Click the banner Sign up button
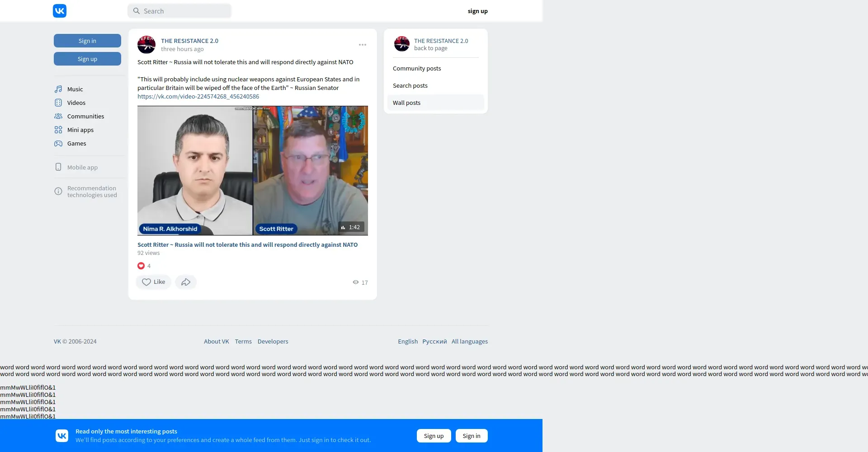Viewport: 868px width, 452px height. pos(434,436)
